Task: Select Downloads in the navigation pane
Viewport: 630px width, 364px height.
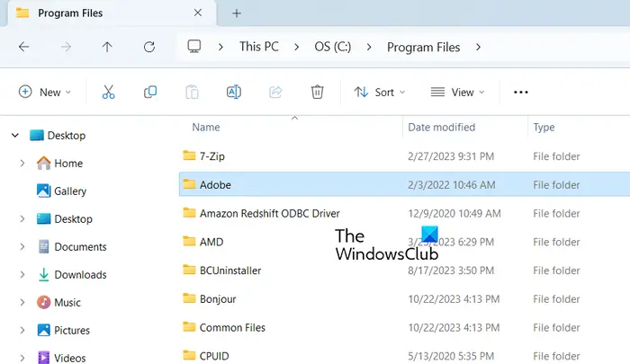Action: (x=80, y=274)
